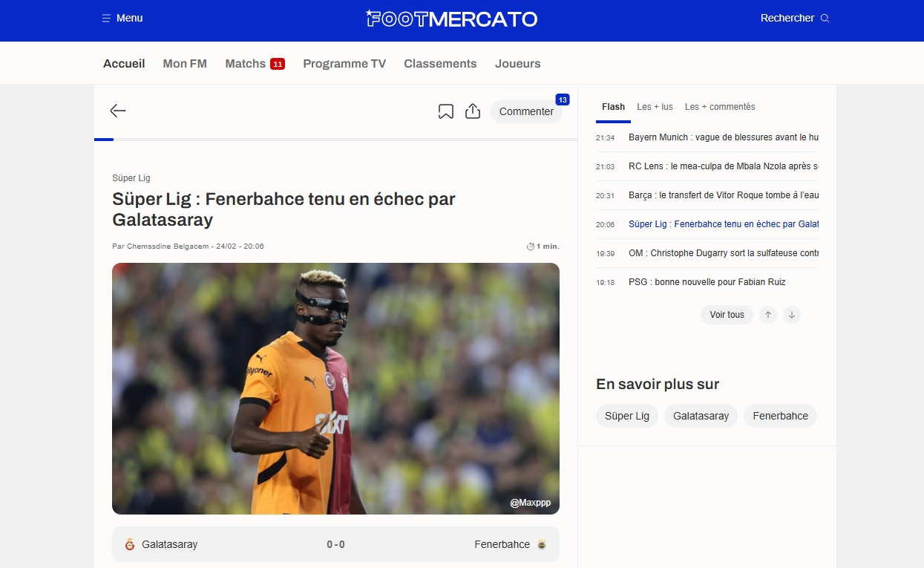
Task: Click the 19:18 timestamp
Action: [606, 283]
